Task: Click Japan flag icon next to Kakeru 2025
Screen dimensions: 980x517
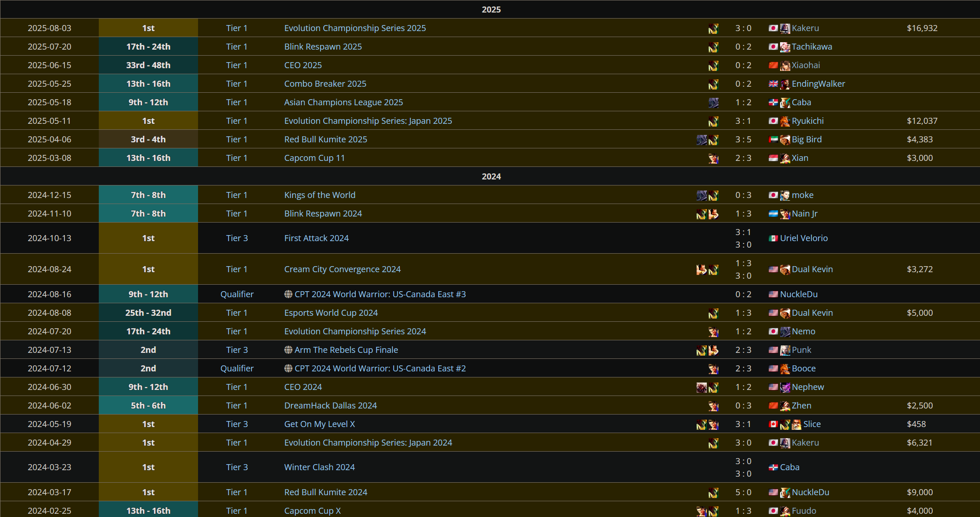Action: pos(773,28)
